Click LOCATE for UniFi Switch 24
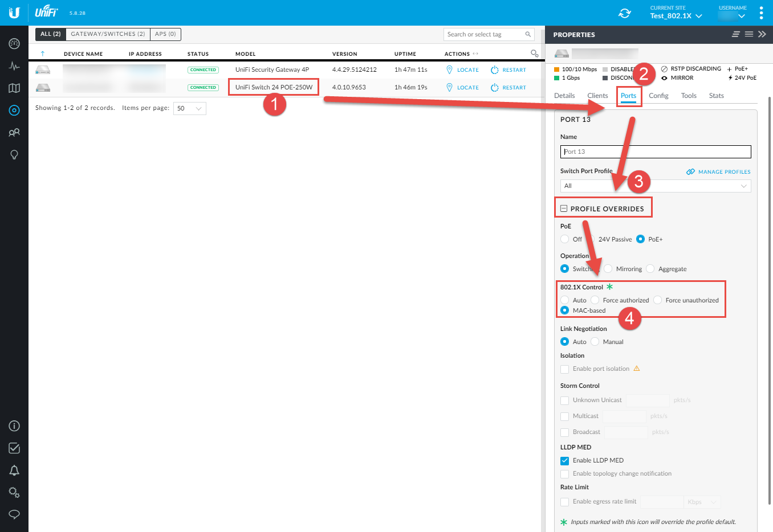The image size is (773, 532). [468, 88]
